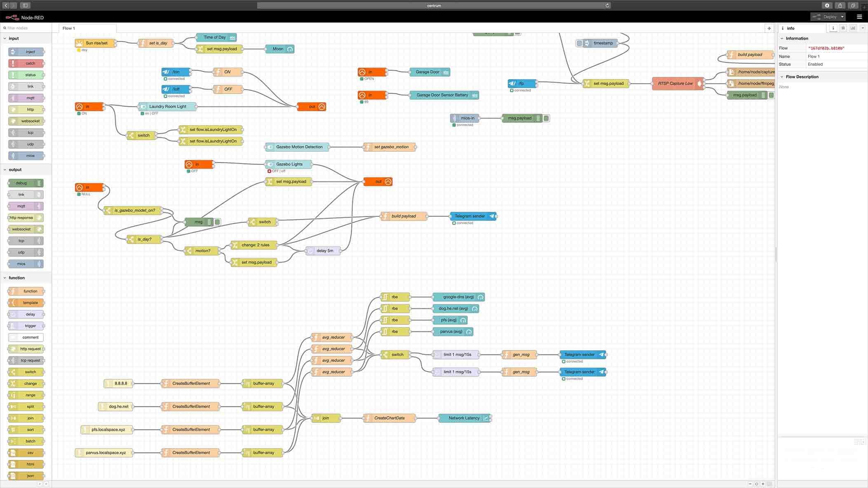Toggle the navigator map view icon
The image size is (868, 488).
pyautogui.click(x=769, y=484)
